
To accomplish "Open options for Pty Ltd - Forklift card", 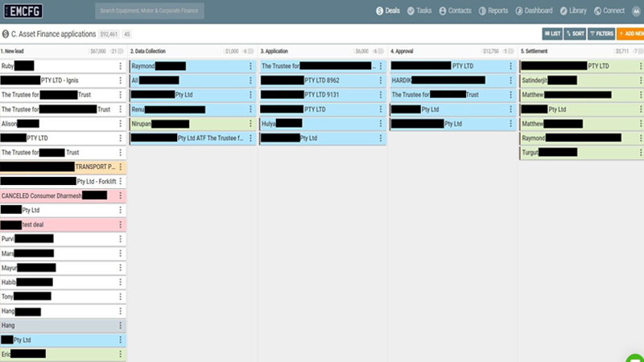I will [x=120, y=182].
